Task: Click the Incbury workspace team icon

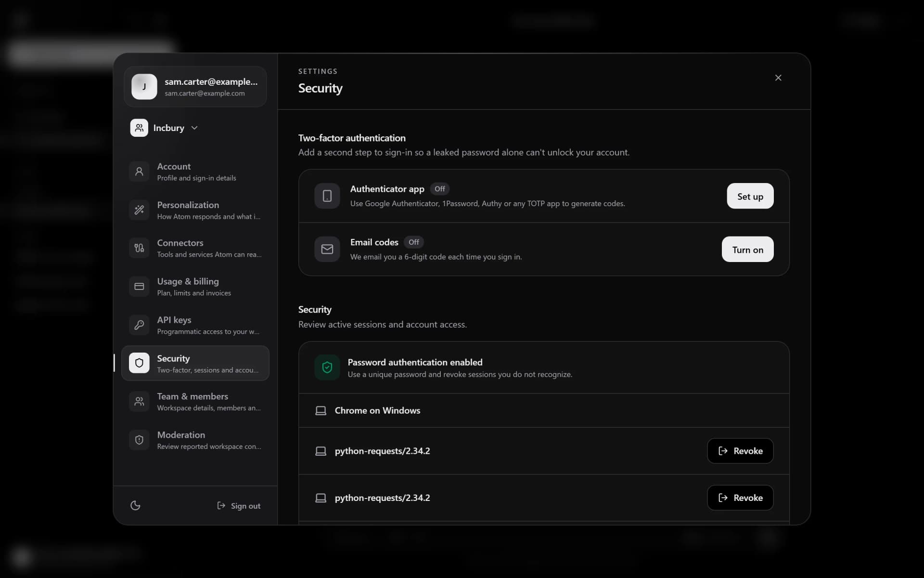Action: (x=139, y=128)
